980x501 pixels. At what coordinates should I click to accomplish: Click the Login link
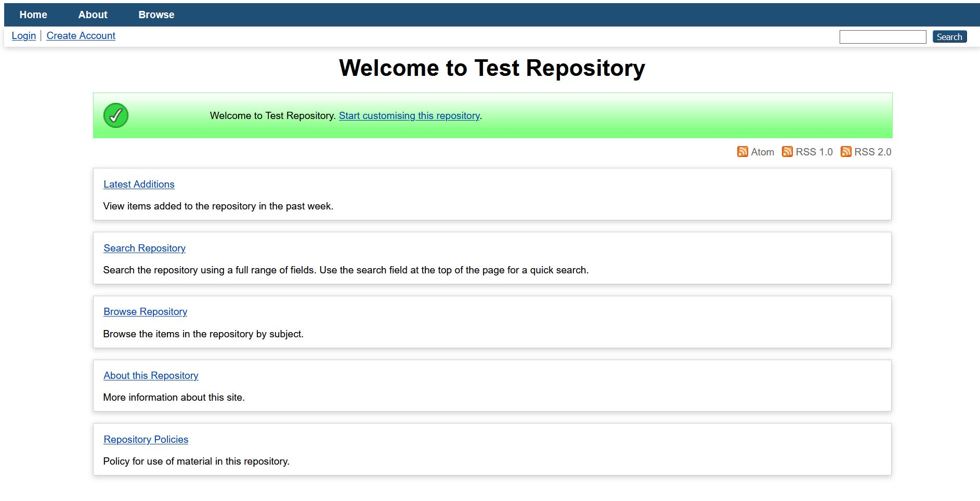(x=24, y=35)
